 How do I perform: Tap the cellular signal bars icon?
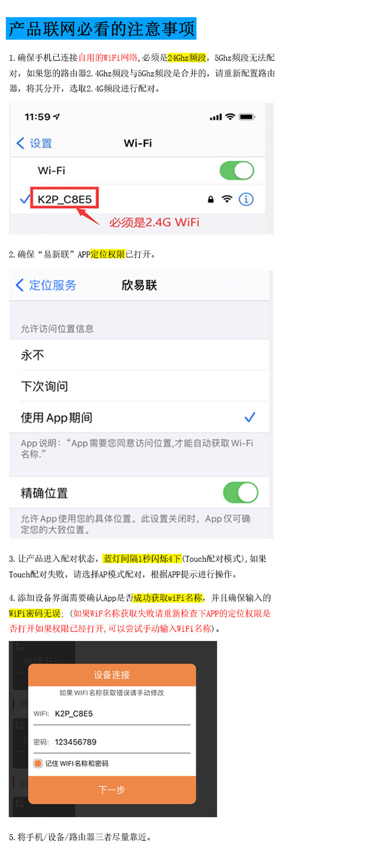click(x=215, y=117)
